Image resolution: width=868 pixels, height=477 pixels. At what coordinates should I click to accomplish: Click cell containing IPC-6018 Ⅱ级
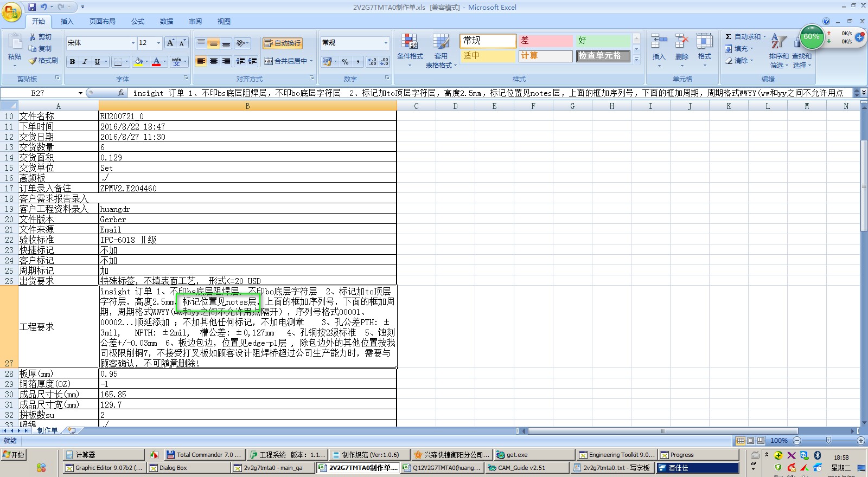click(x=247, y=240)
